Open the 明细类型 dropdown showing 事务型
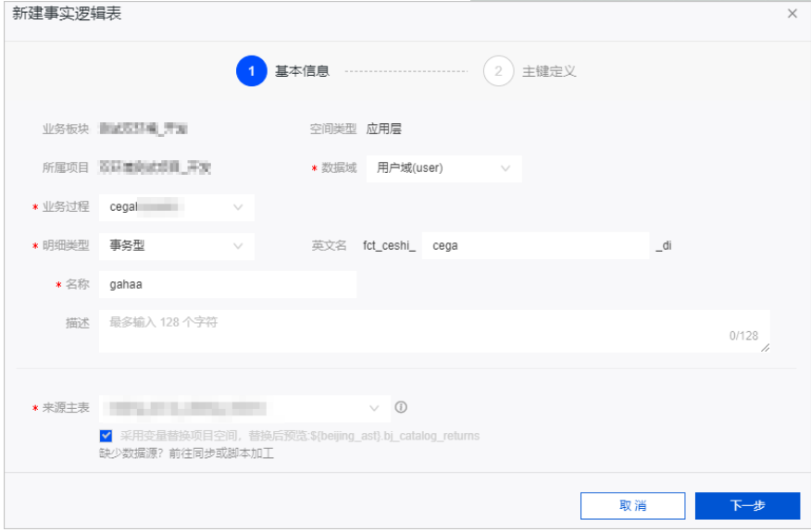 click(177, 246)
